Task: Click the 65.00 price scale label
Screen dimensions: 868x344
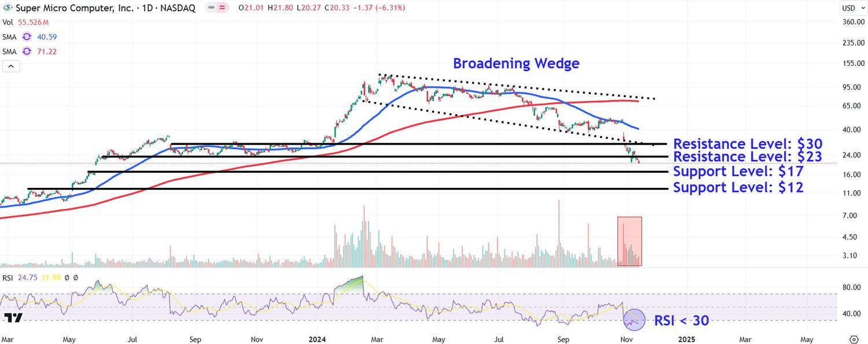Action: click(854, 106)
